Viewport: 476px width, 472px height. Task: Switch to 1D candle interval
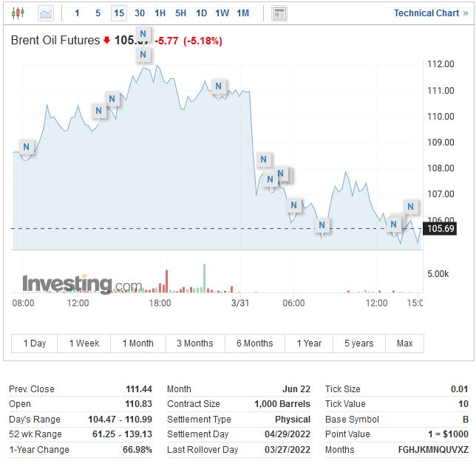(x=201, y=13)
